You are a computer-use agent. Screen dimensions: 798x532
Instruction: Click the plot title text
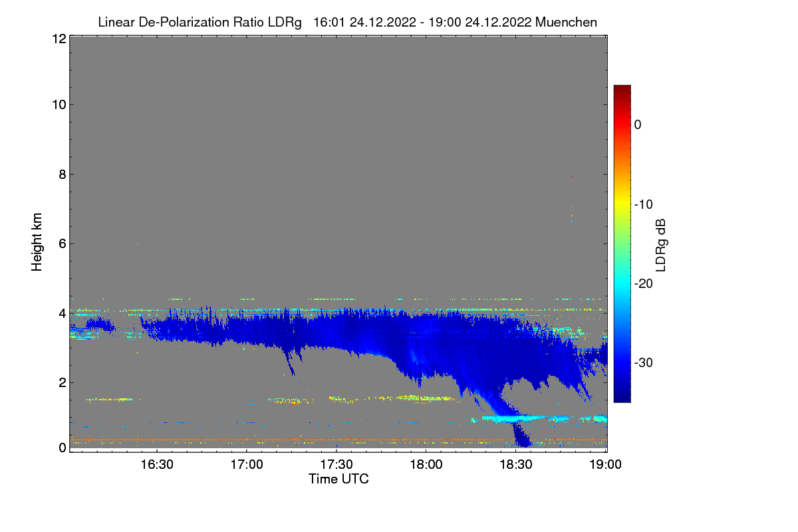tap(347, 22)
